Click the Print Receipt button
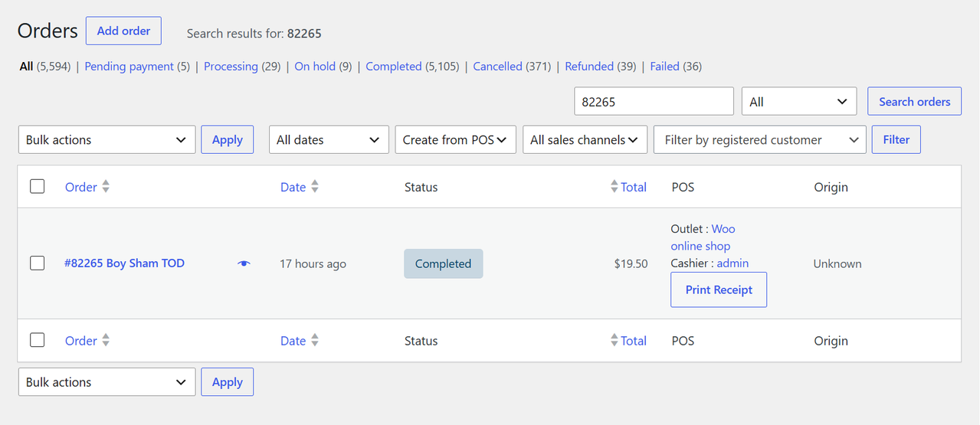The height and width of the screenshot is (425, 980). (719, 289)
